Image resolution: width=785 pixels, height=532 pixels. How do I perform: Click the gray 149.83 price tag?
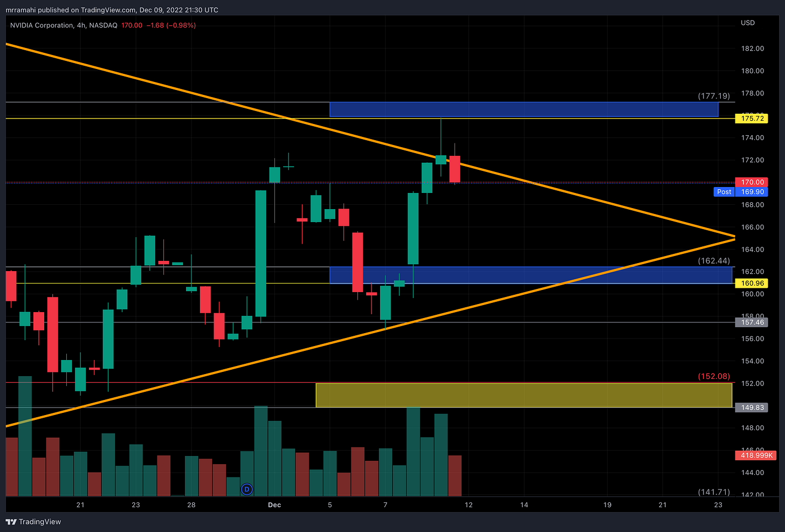click(751, 407)
